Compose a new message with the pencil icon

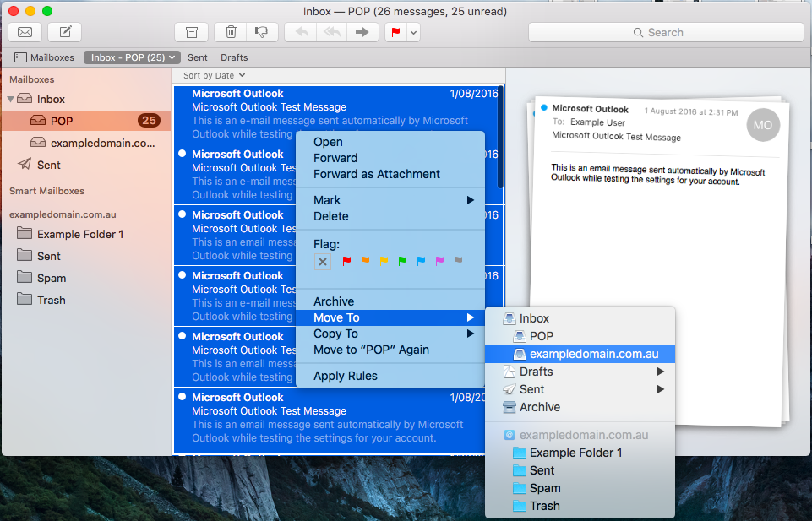click(x=64, y=32)
